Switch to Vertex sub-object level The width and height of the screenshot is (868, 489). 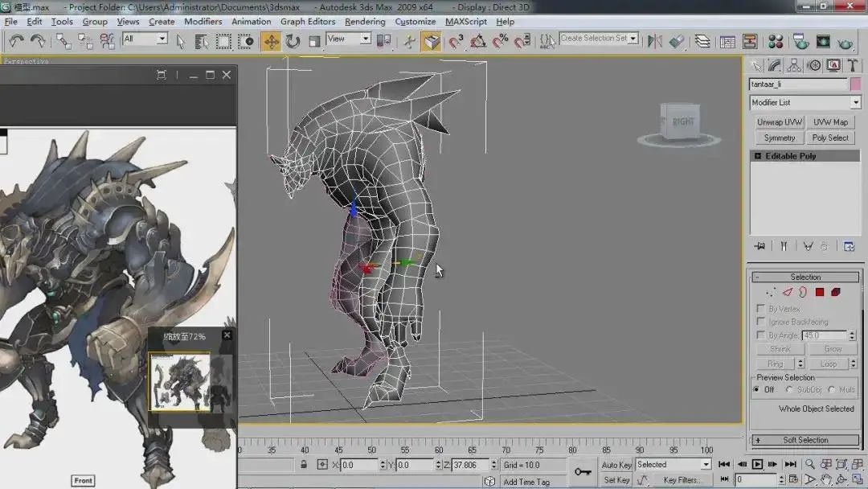point(771,292)
